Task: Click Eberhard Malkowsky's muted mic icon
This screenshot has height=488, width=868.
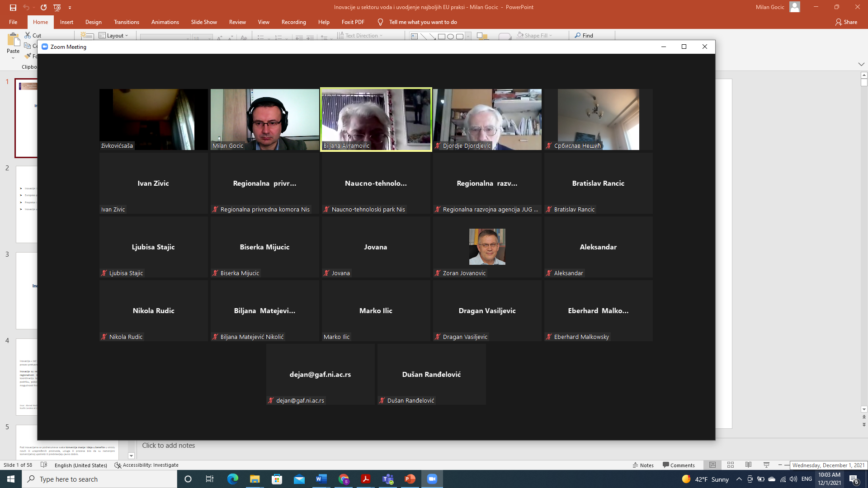Action: (549, 337)
